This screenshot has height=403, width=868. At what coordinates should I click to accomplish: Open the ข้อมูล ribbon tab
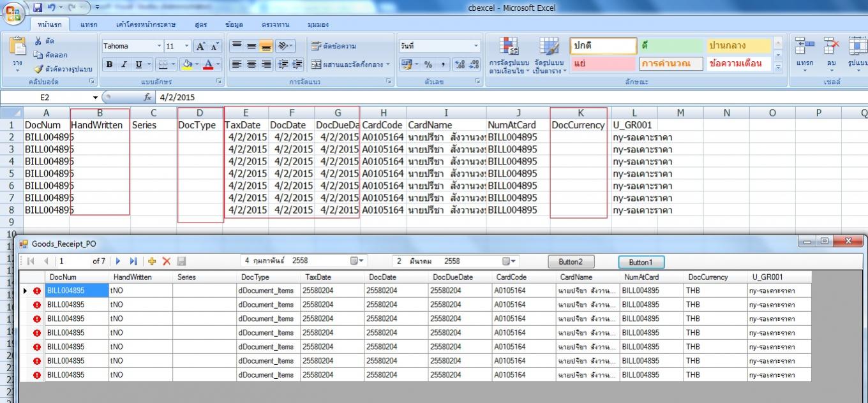234,24
